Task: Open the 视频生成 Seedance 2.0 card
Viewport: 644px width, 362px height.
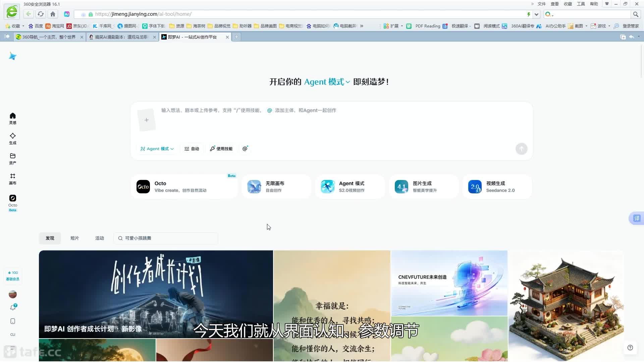Action: 497,187
